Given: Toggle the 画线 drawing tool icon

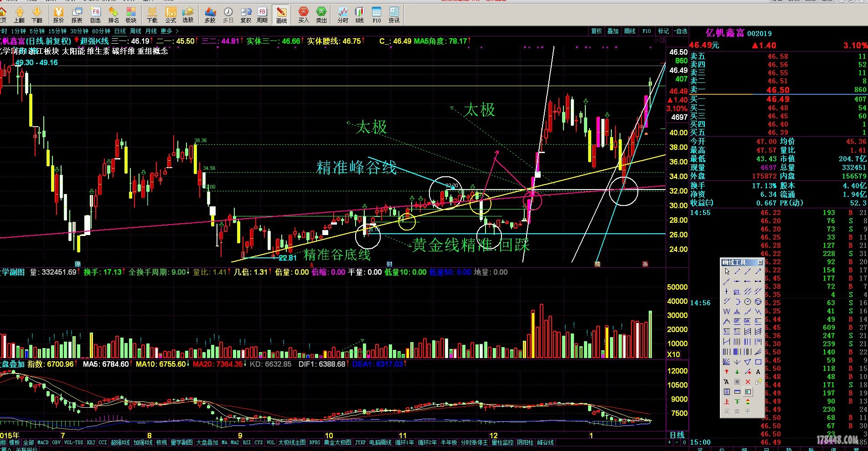Looking at the screenshot, I should [282, 15].
